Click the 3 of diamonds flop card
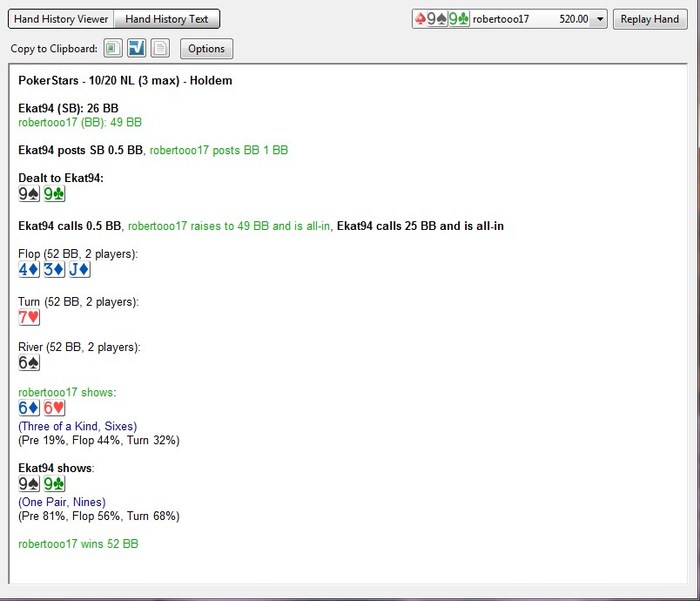Image resolution: width=700 pixels, height=601 pixels. coord(54,270)
